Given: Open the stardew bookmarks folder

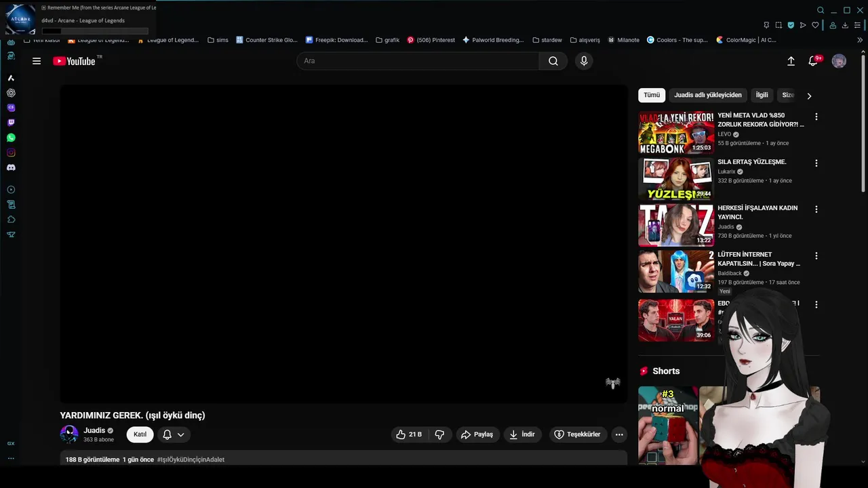Looking at the screenshot, I should click(547, 40).
